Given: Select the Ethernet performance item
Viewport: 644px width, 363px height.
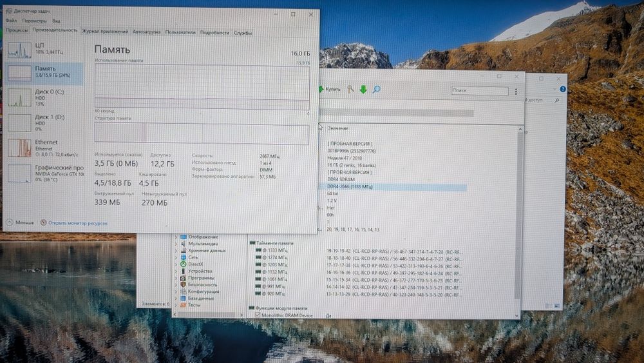Looking at the screenshot, I should coord(44,148).
